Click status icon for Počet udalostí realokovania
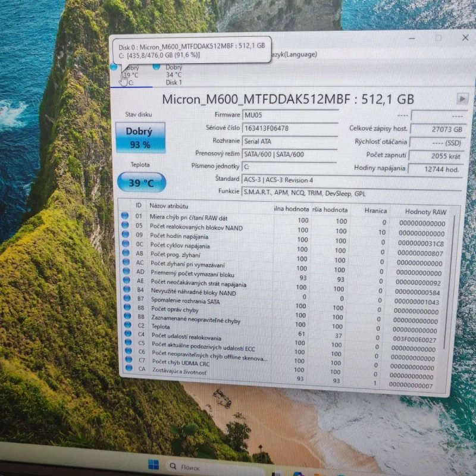 pos(129,333)
